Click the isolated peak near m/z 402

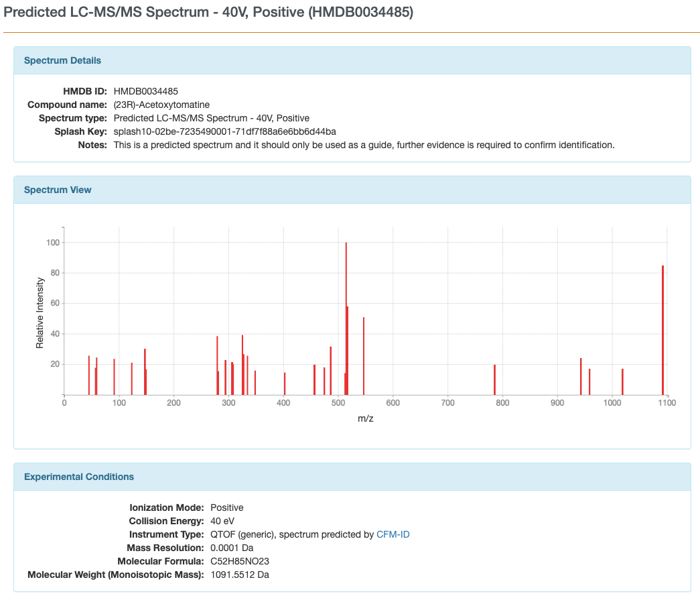click(x=285, y=384)
